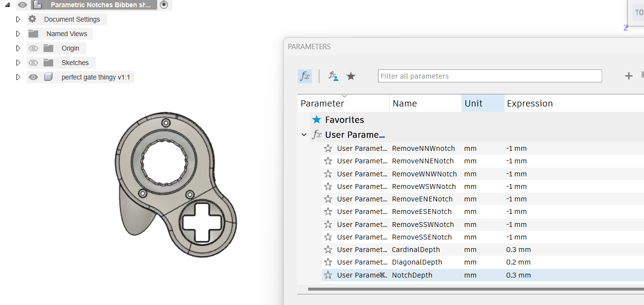The width and height of the screenshot is (644, 305).
Task: Click the Filter all parameters field
Action: click(x=489, y=76)
